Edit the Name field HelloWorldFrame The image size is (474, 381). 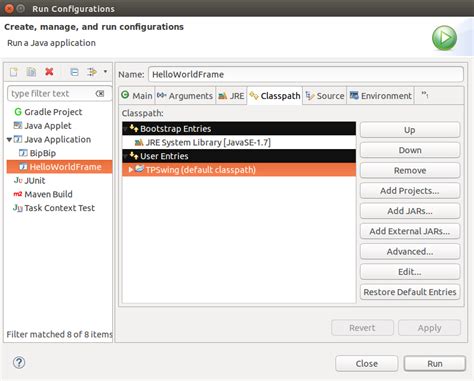[306, 74]
